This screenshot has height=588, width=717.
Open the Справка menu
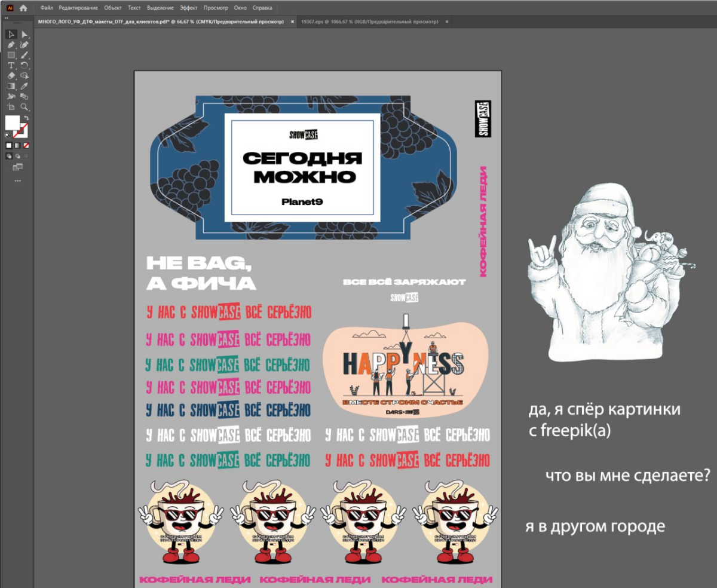point(262,8)
